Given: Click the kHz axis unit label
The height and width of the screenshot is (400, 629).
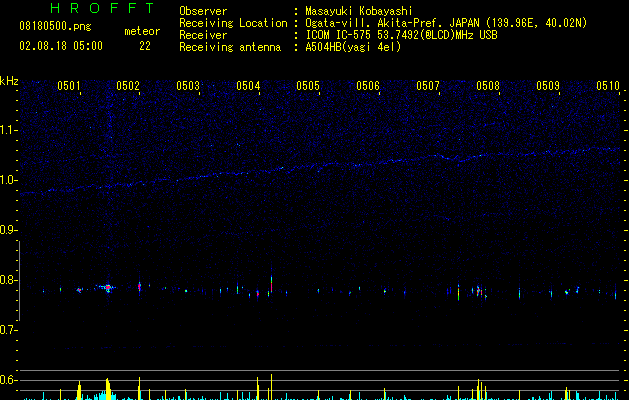Looking at the screenshot, I should 9,81.
